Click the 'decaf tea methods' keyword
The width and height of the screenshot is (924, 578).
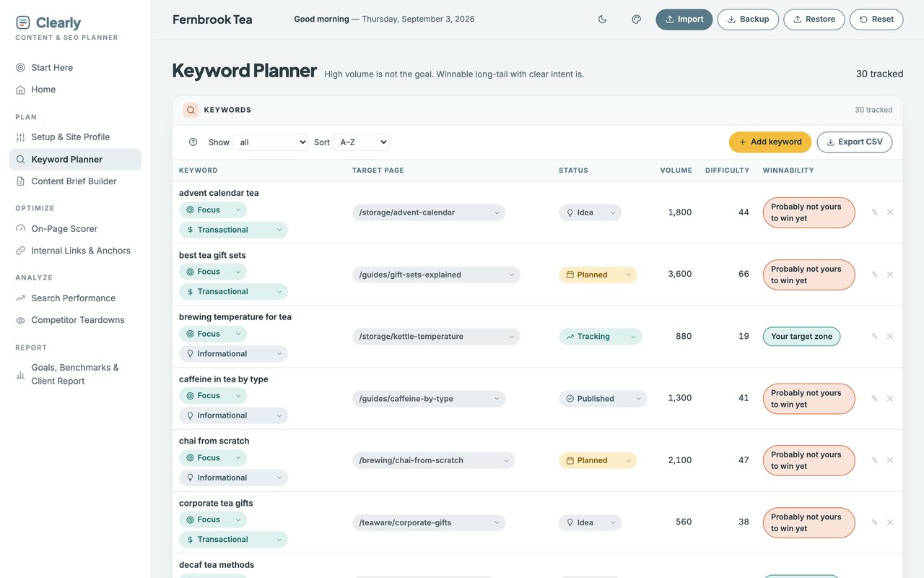pyautogui.click(x=217, y=565)
